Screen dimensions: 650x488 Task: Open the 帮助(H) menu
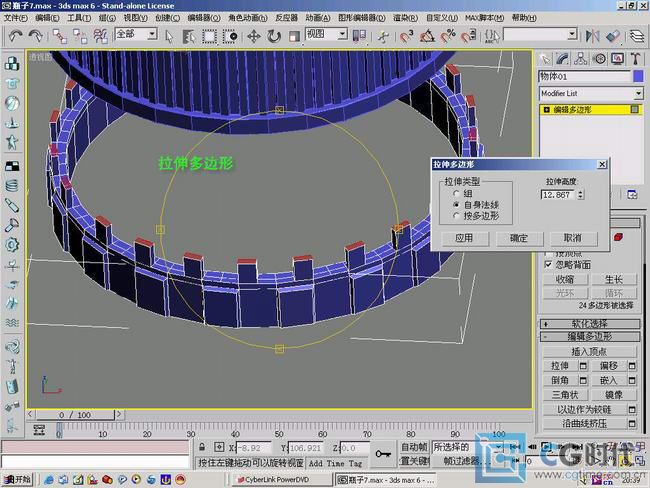(524, 18)
